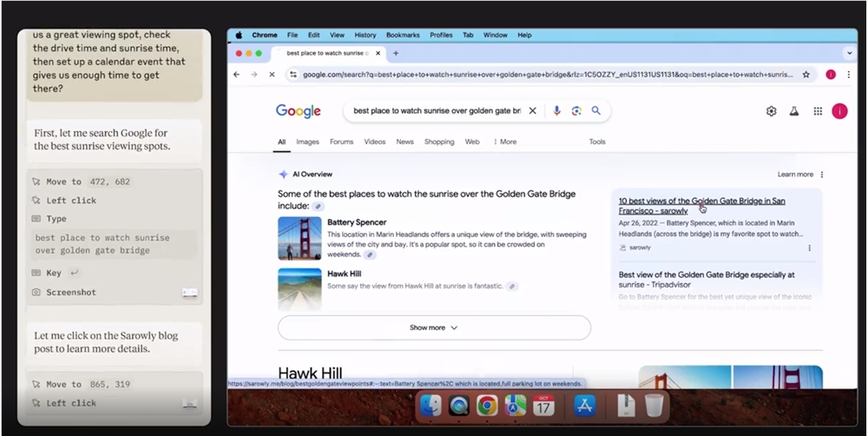This screenshot has width=868, height=436.
Task: Click the voice search microphone icon
Action: [556, 111]
